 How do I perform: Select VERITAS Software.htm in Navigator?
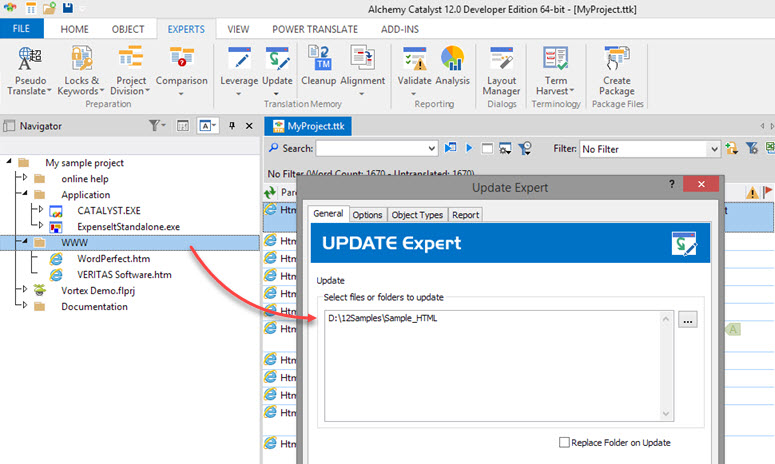coord(124,274)
